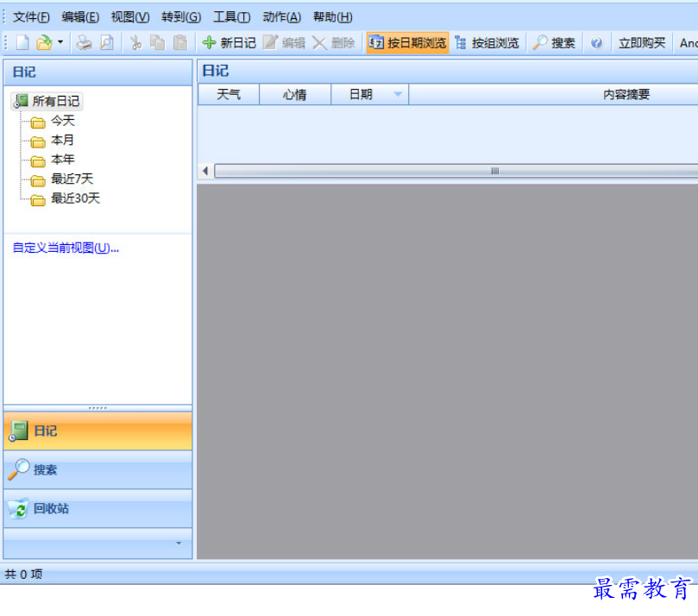Select the 本月 folder
698x616 pixels.
point(52,141)
